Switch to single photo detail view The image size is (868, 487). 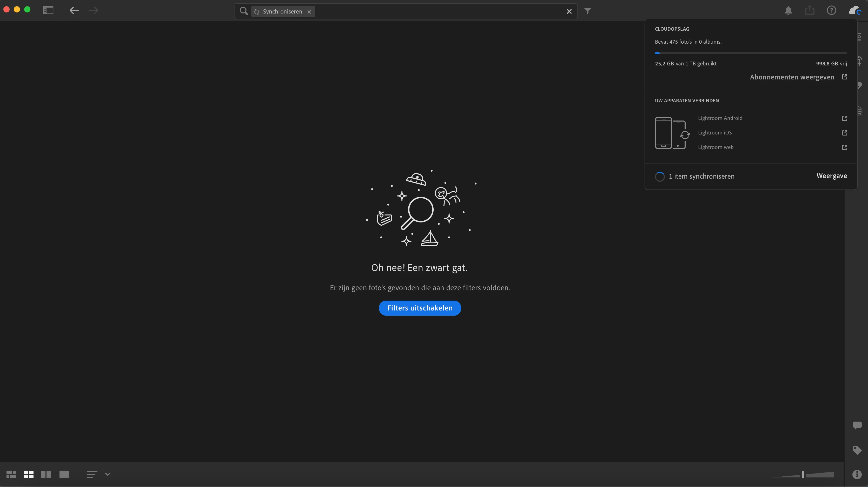point(64,475)
